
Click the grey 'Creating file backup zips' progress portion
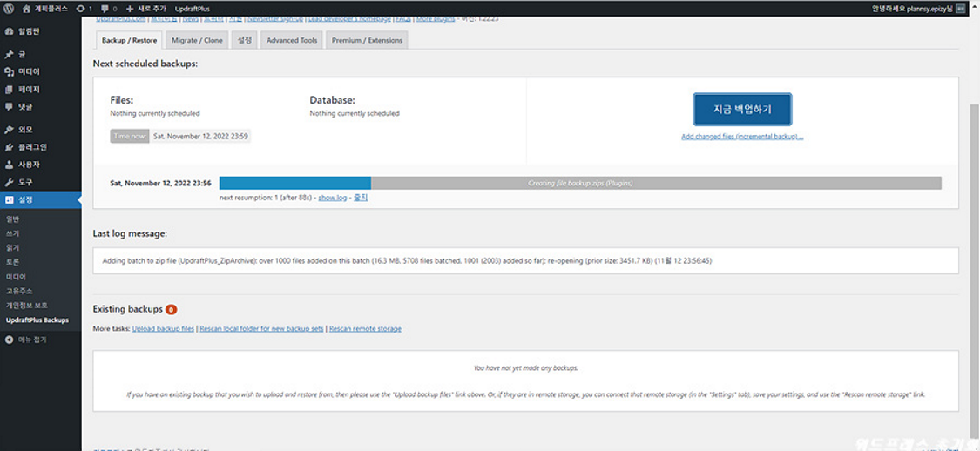tap(656, 183)
